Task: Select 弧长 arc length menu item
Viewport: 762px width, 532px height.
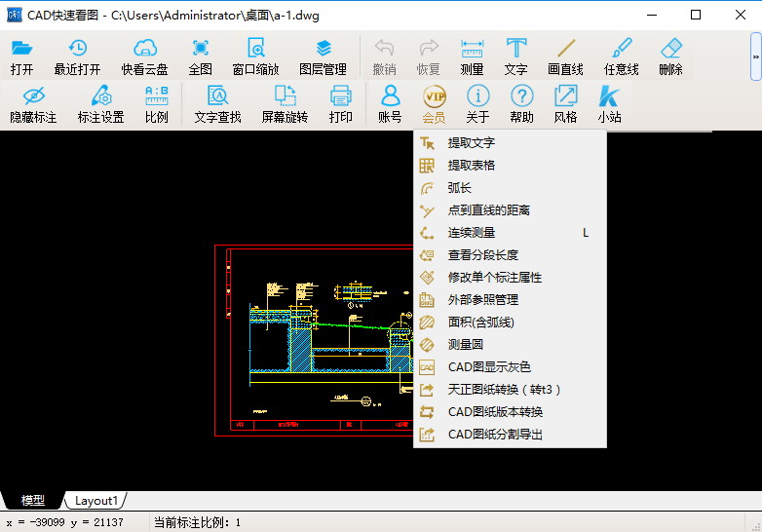Action: pos(510,187)
